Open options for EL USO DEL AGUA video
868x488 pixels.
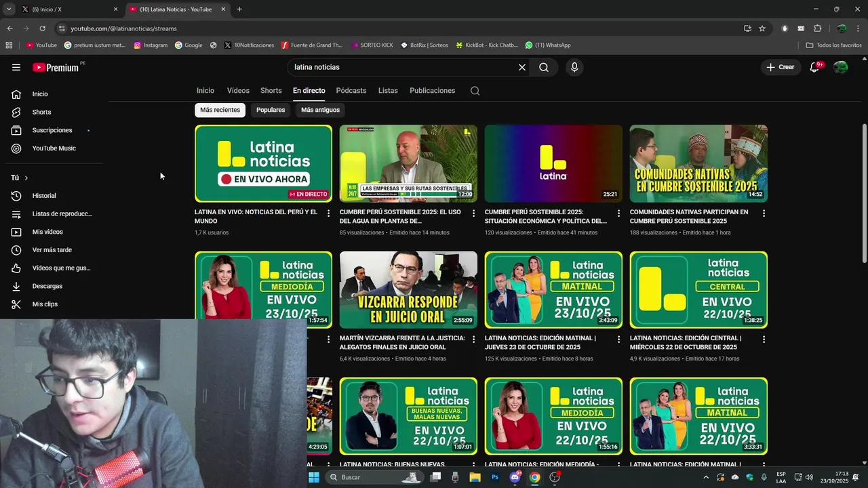pyautogui.click(x=474, y=213)
